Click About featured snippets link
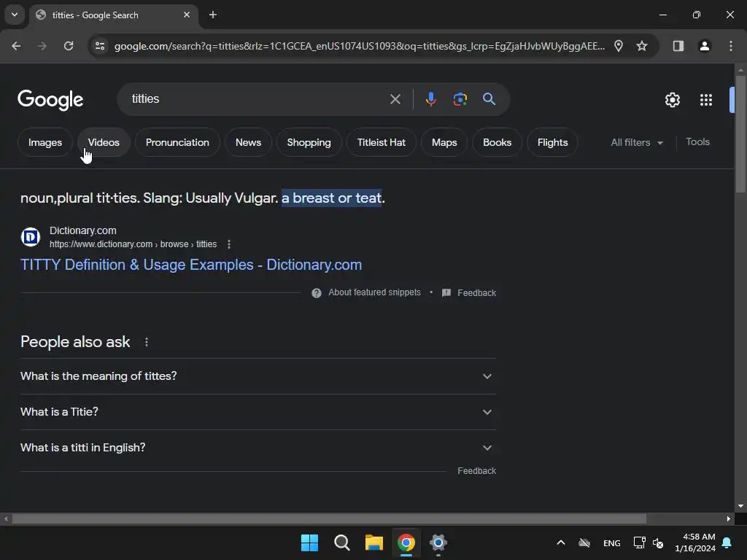 pyautogui.click(x=374, y=292)
